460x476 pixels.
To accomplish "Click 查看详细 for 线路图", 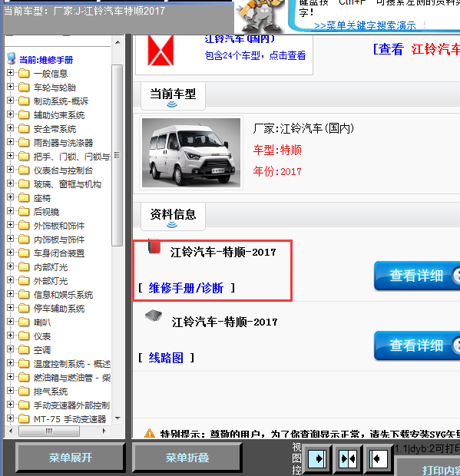I will coord(417,345).
